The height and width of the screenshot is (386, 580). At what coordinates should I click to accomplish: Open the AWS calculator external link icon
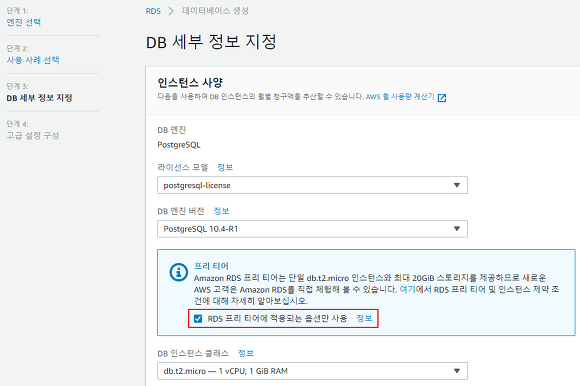442,98
